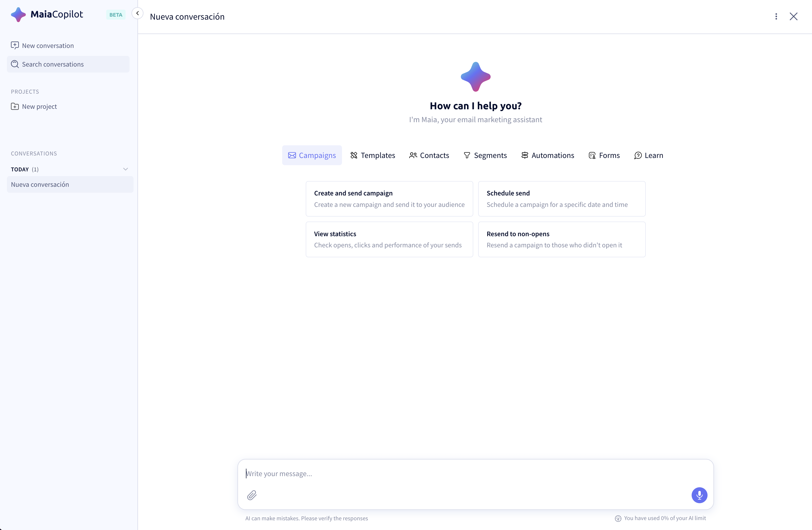Click the New conversation plus-chat icon
812x530 pixels.
(15, 45)
